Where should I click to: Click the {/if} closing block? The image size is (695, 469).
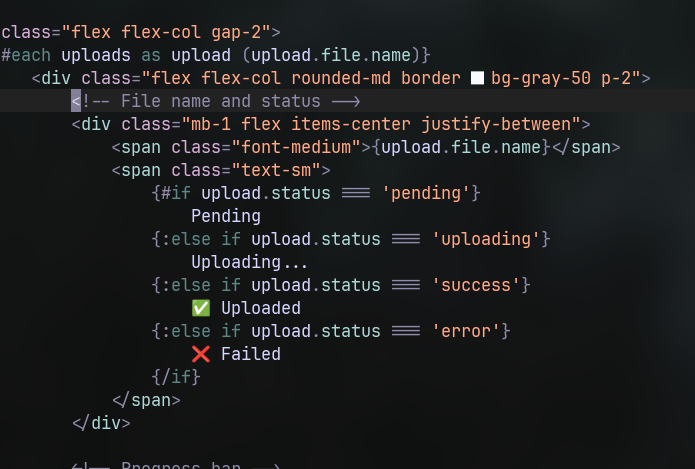(x=176, y=377)
